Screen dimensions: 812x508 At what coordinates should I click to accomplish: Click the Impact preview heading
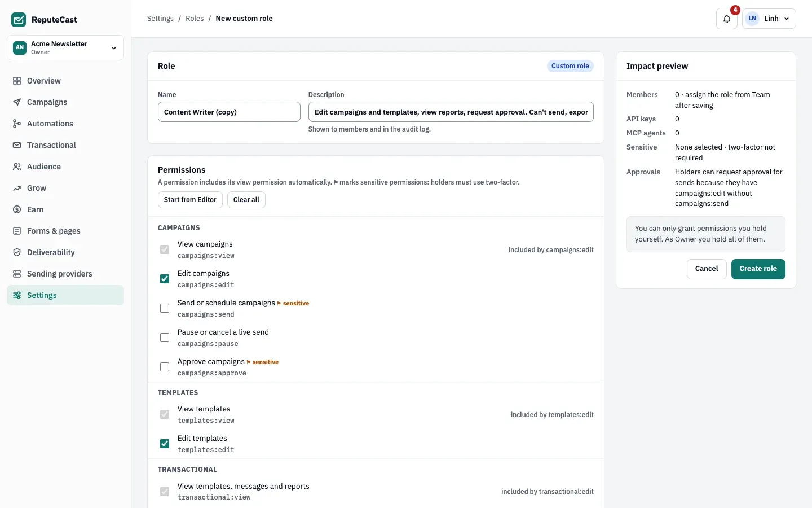(657, 66)
